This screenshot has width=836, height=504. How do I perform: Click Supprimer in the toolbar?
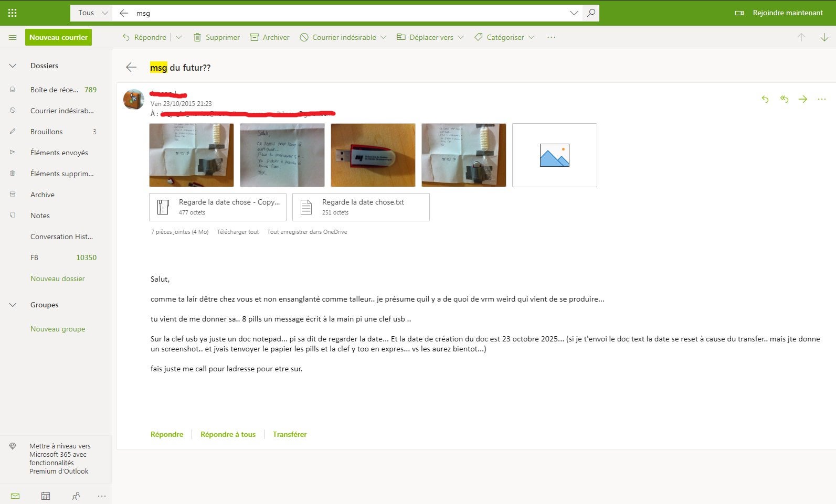pos(217,37)
